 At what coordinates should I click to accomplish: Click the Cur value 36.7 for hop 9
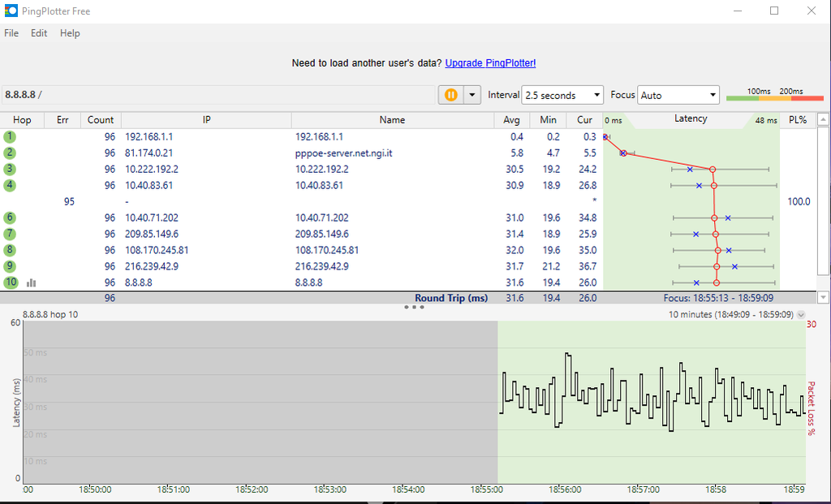588,266
